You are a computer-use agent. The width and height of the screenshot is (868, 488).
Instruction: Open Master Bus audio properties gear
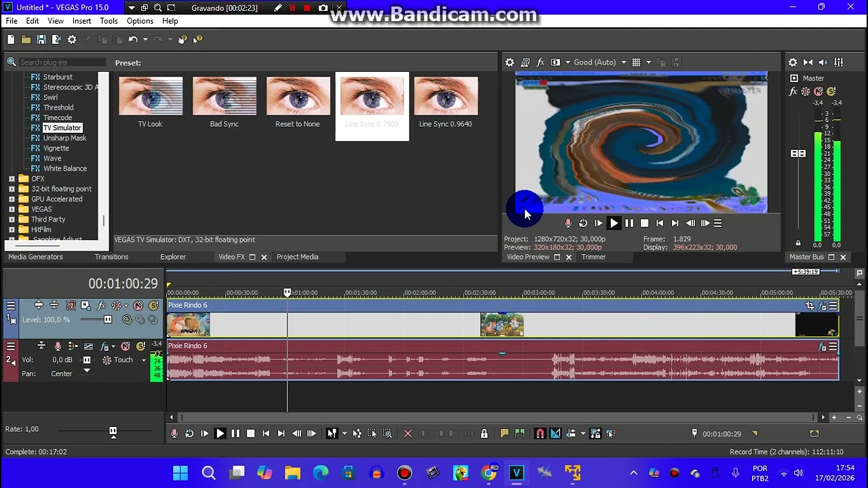[793, 62]
